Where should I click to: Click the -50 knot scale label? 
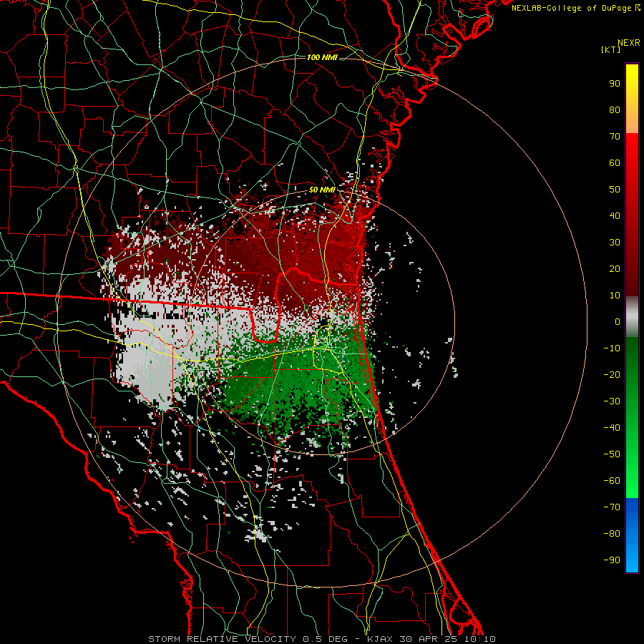(612, 454)
